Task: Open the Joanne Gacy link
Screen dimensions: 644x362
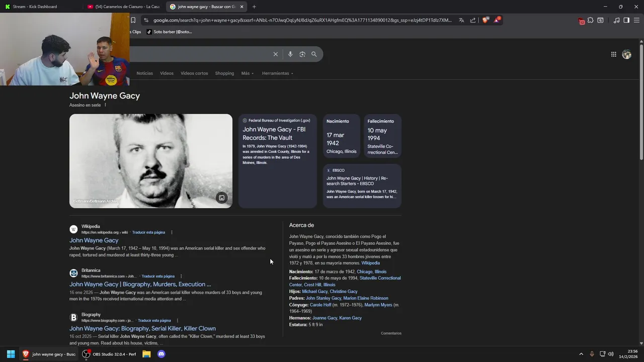Action: pyautogui.click(x=325, y=318)
